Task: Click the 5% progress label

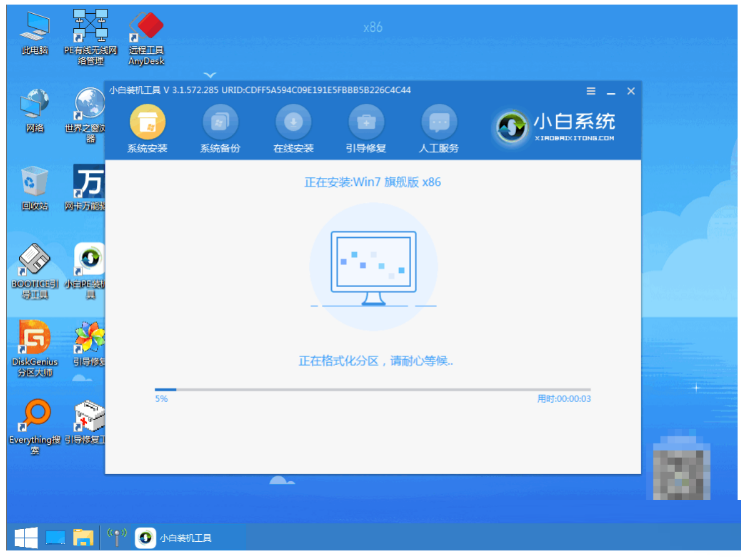Action: [161, 399]
